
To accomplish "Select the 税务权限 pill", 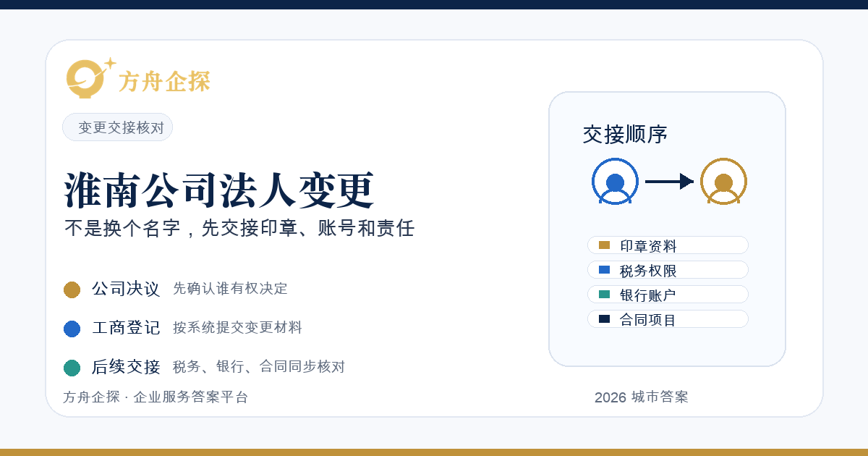I will [x=668, y=270].
